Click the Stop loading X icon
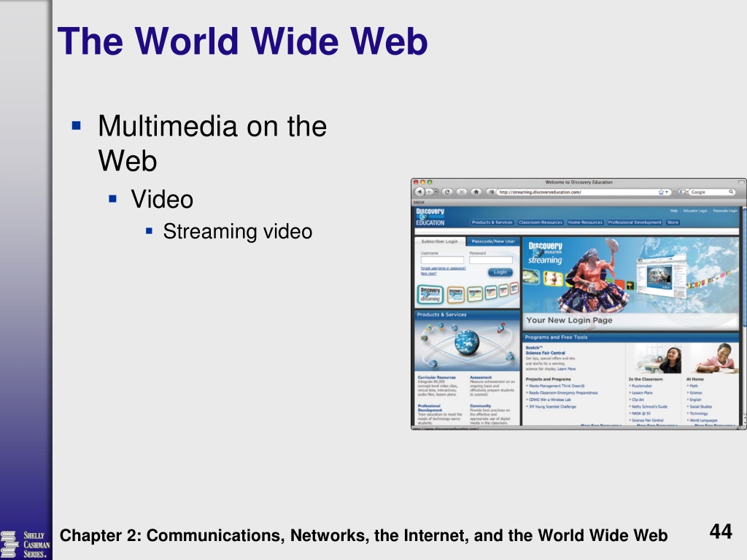The image size is (747, 560). pos(461,192)
